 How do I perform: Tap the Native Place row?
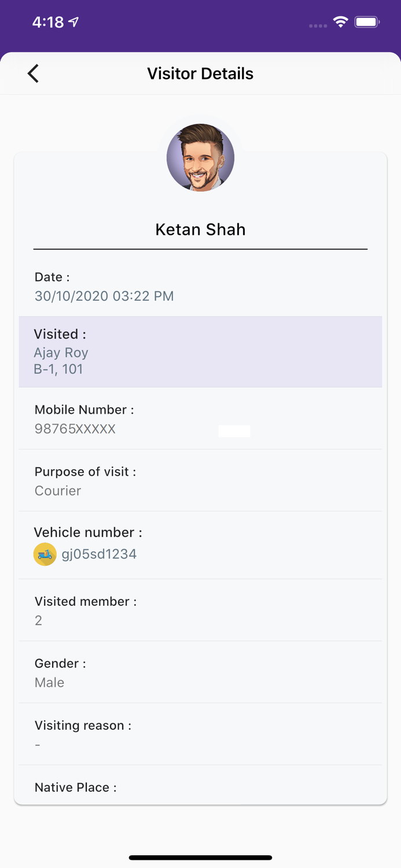point(200,787)
